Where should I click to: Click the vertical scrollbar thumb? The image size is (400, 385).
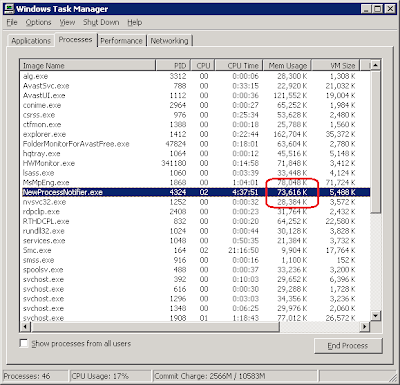pos(376,141)
